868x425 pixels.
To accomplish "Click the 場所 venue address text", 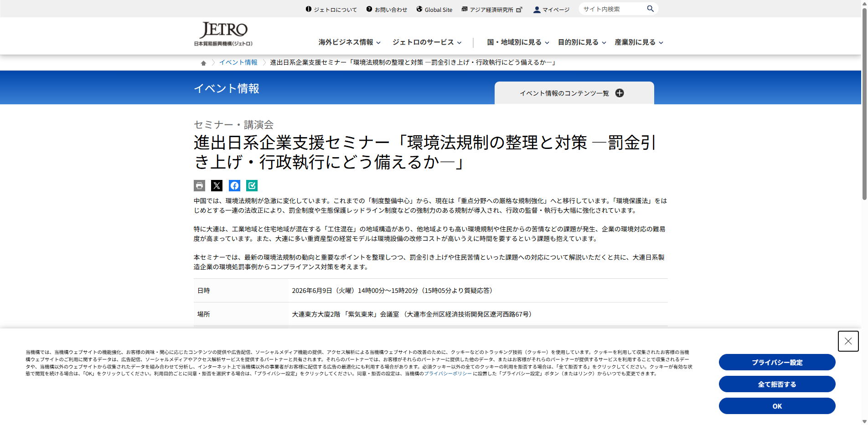I will 413,314.
